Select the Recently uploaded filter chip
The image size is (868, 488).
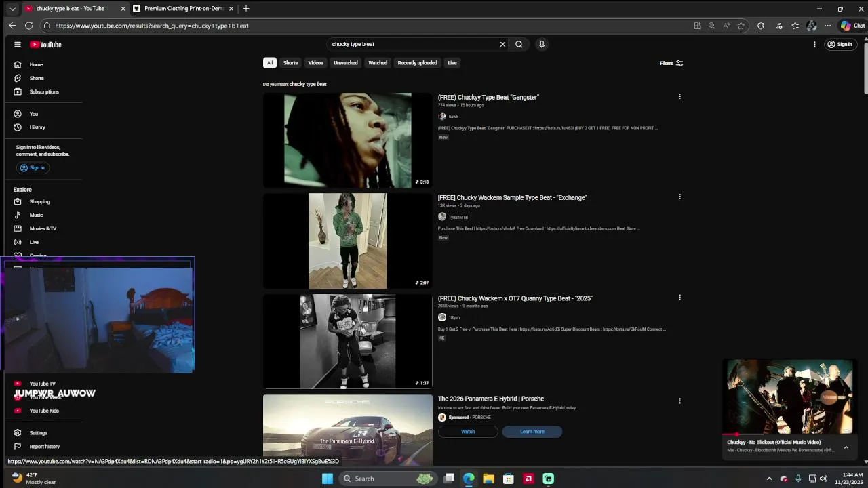click(418, 63)
